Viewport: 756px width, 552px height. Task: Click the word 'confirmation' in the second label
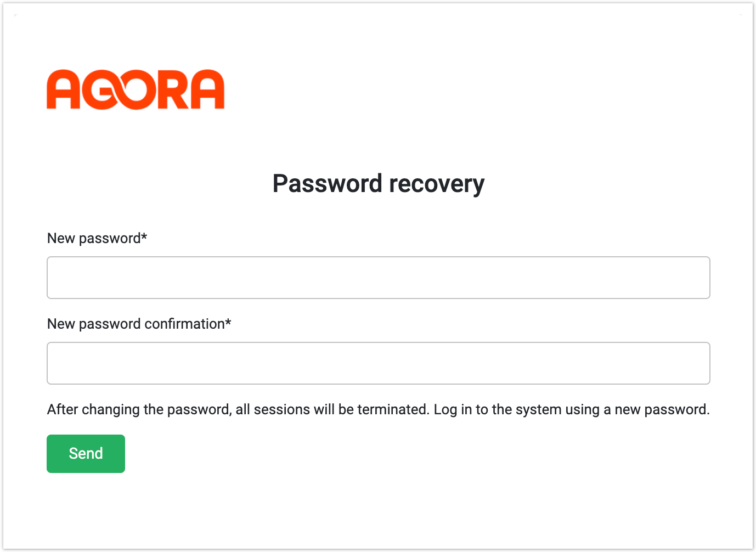click(185, 324)
